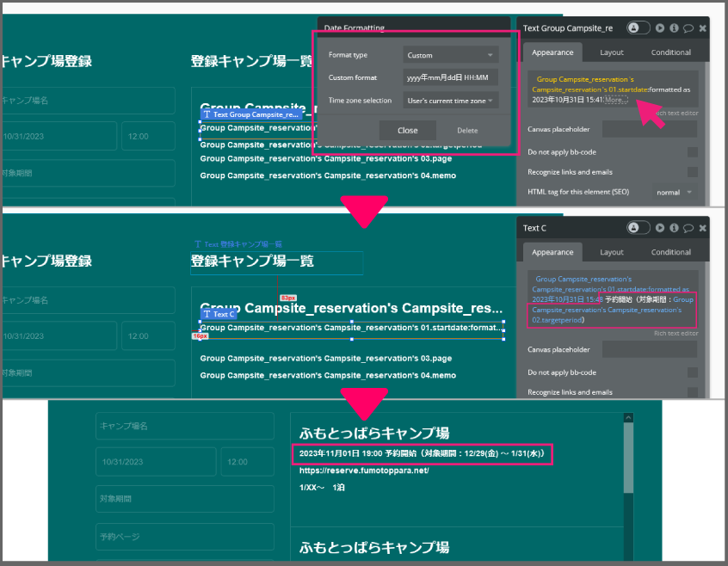Click the Rich text editor link in Text C panel
The height and width of the screenshot is (566, 728).
coord(676,333)
